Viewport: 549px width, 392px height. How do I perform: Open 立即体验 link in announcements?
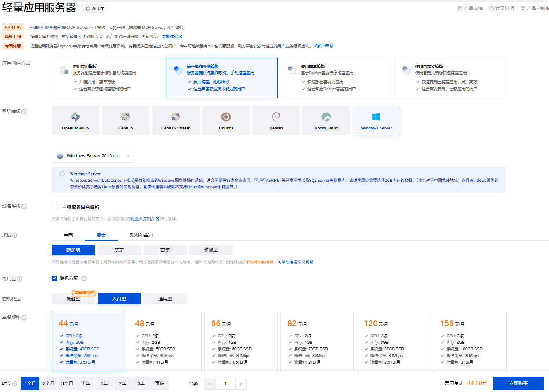tap(172, 37)
